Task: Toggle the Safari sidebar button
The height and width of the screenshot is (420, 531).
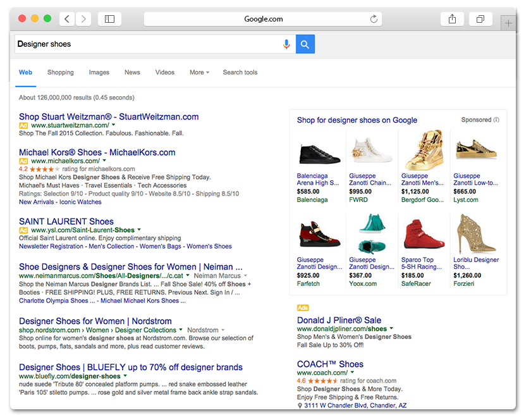Action: coord(109,19)
